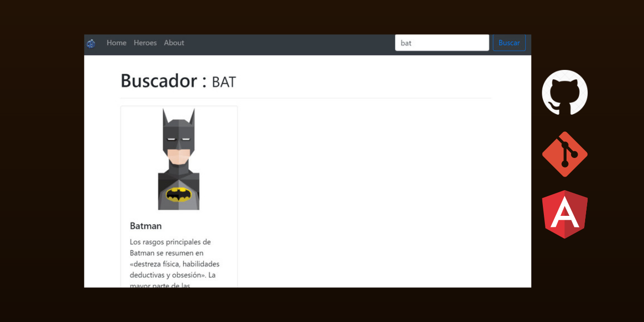Click the Batman result card

pos(179,196)
